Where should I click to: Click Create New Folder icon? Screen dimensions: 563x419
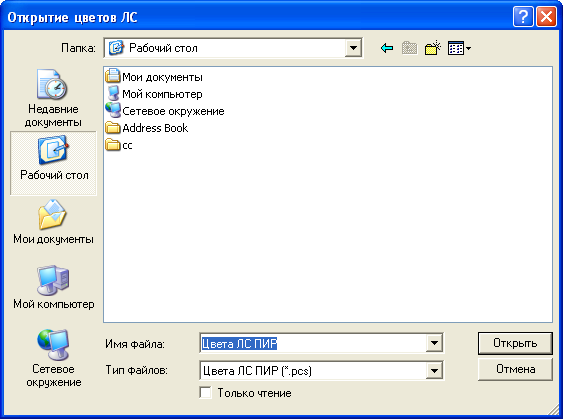tap(432, 48)
